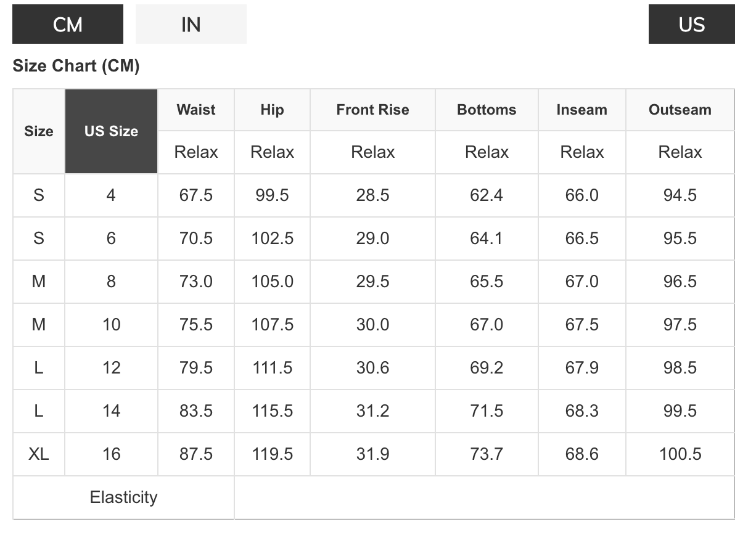The image size is (756, 535).
Task: Click the Size column header
Action: click(39, 131)
